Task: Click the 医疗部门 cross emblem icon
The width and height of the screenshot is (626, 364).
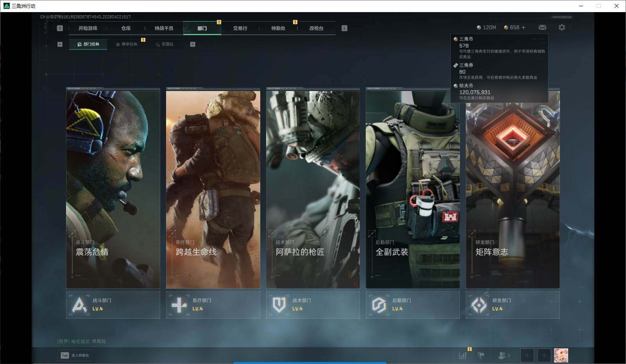Action: pyautogui.click(x=179, y=305)
